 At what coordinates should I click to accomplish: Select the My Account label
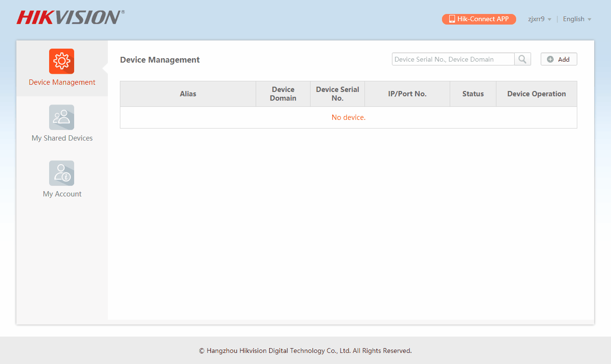point(62,194)
